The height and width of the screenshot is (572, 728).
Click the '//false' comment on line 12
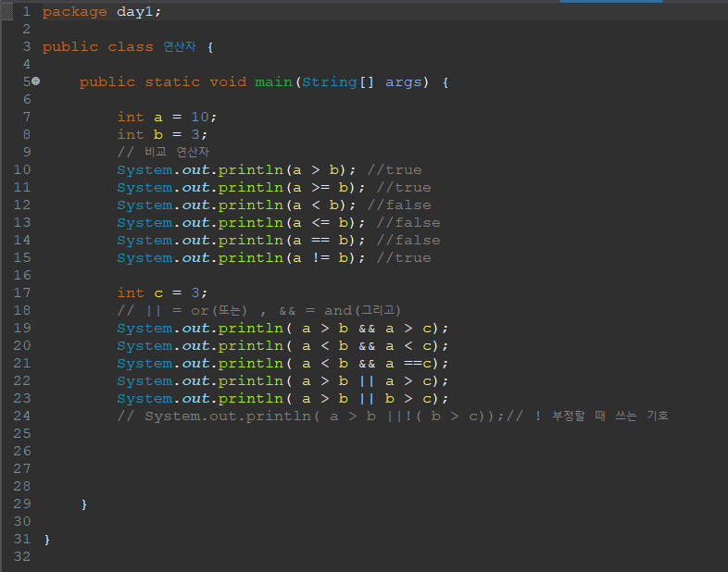(x=399, y=205)
